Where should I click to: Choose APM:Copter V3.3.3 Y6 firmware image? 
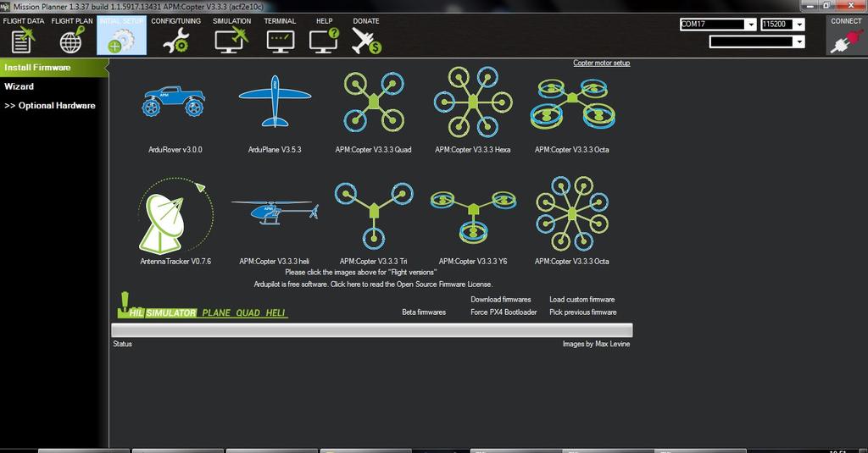coord(473,216)
